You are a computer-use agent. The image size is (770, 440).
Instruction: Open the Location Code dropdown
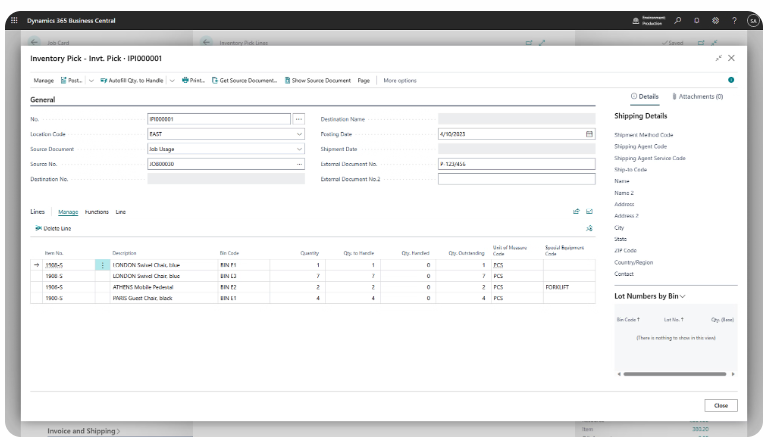pos(299,134)
